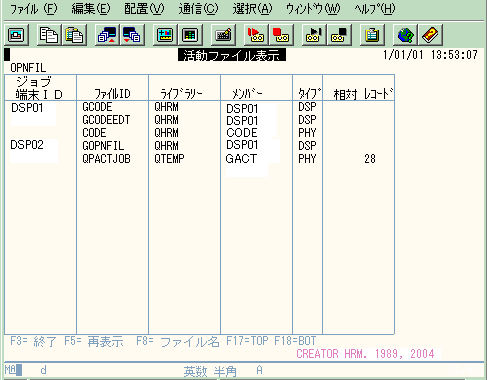The height and width of the screenshot is (380, 487).
Task: Play macro with black triangle tape icon
Action: pyautogui.click(x=314, y=35)
